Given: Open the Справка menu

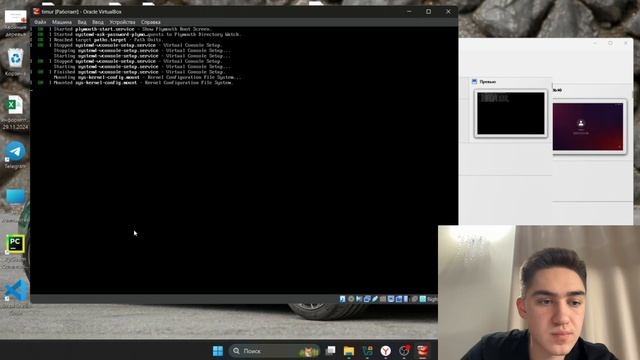Looking at the screenshot, I should click(x=151, y=22).
